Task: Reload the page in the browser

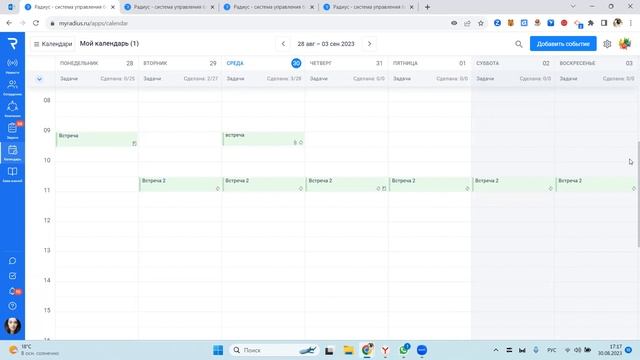Action: [36, 23]
